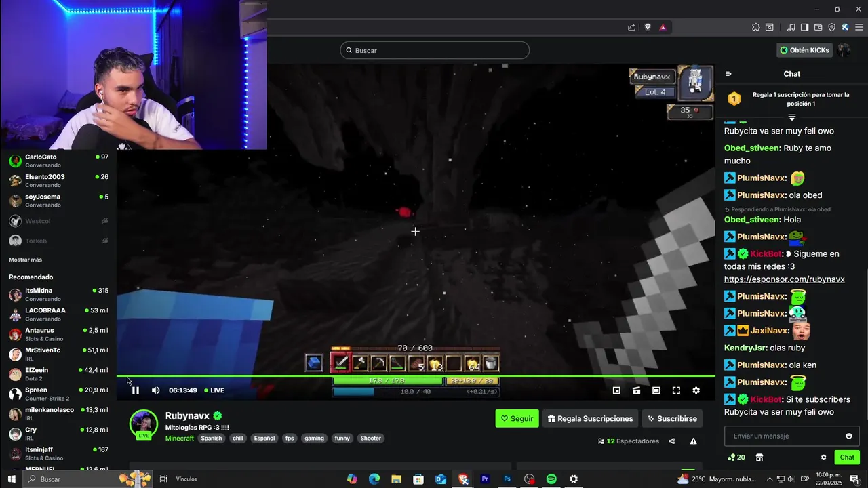Viewport: 868px width, 488px height.
Task: Open Westcol offline channel in sidebar
Action: (x=58, y=221)
